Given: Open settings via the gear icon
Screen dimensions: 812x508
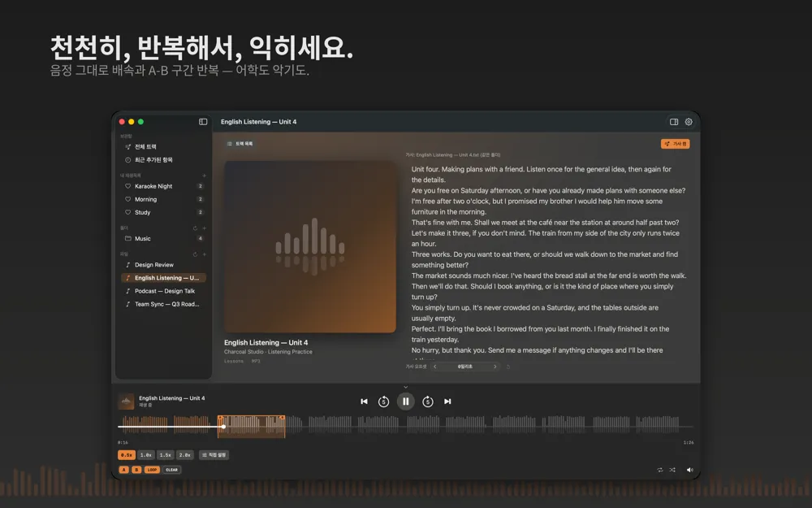Looking at the screenshot, I should click(x=689, y=122).
